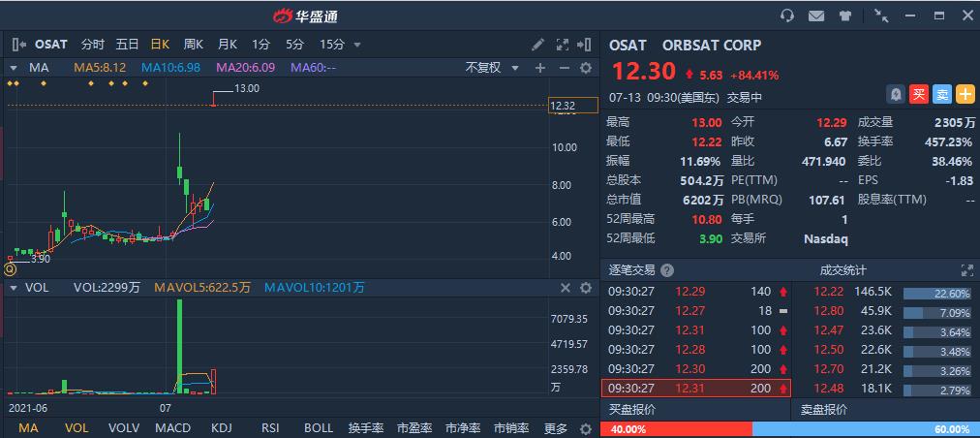Open more timeframe options dropdown arrow

[357, 45]
